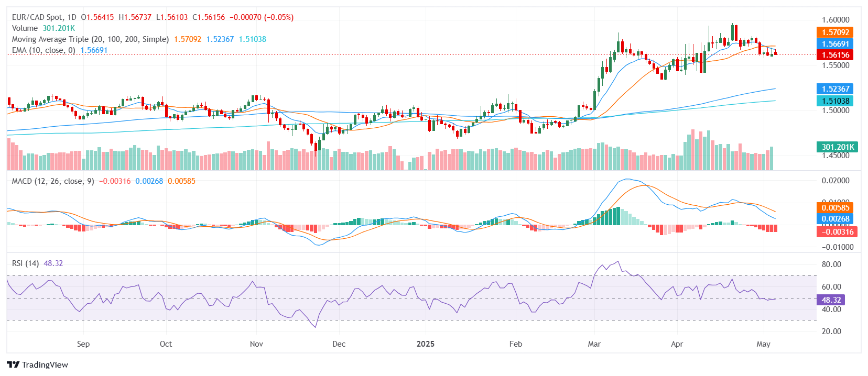The width and height of the screenshot is (868, 376).
Task: Click the Nov label on time axis
Action: 256,344
